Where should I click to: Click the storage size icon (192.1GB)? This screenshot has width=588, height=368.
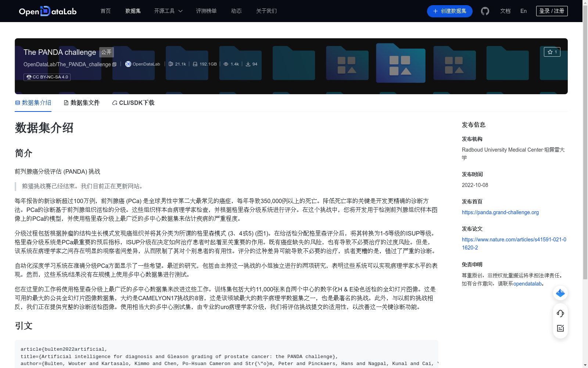pos(195,64)
